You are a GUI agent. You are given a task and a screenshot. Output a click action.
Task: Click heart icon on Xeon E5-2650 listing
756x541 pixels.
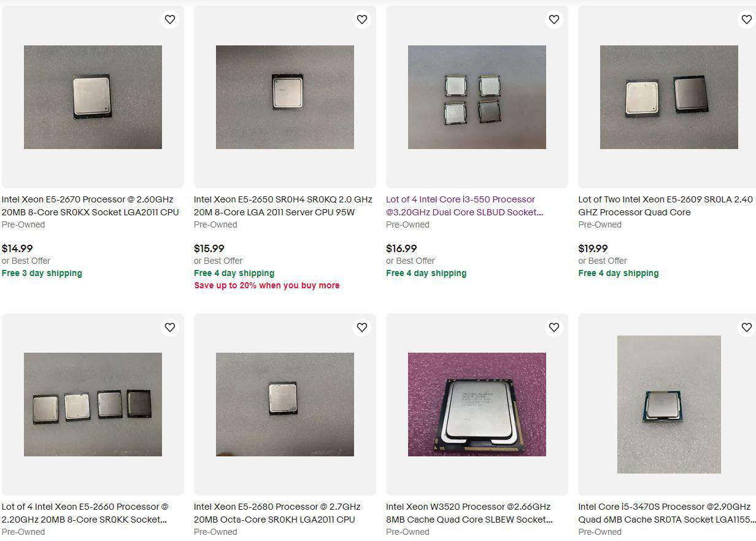pos(362,20)
